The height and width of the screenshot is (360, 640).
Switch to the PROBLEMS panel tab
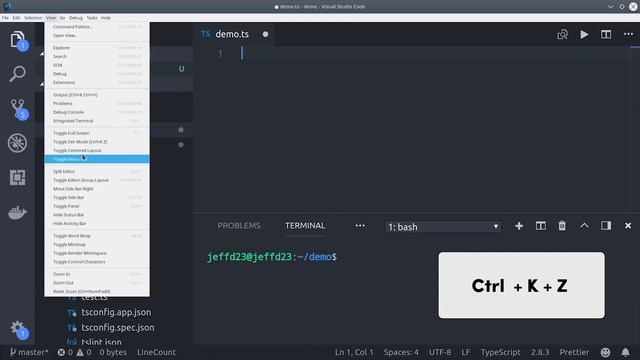[x=239, y=226]
